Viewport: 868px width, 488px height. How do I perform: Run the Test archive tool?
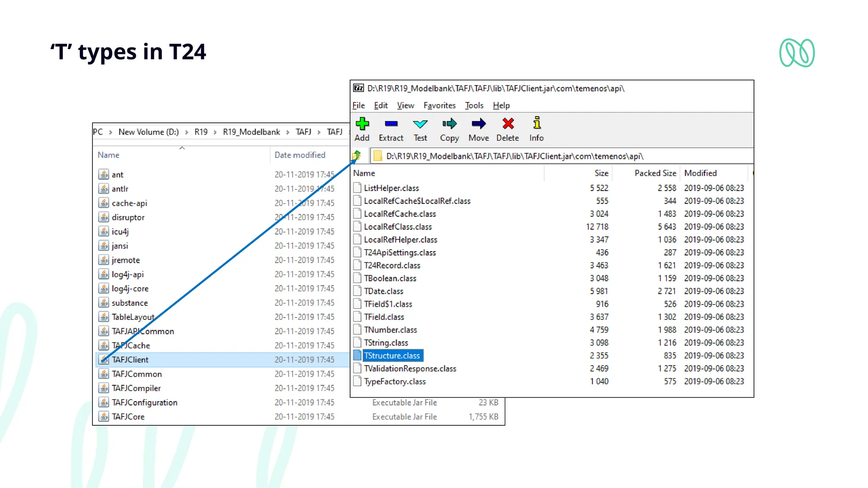(420, 129)
